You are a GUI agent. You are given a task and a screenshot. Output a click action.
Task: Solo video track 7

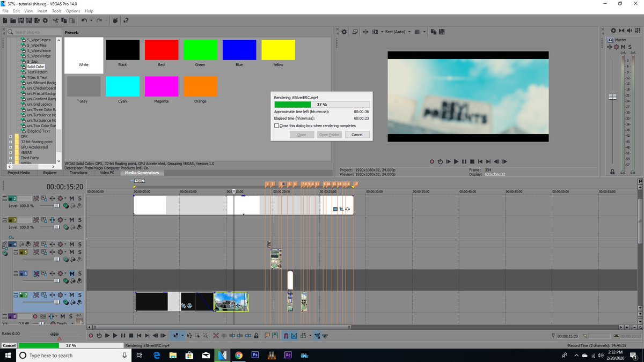79,295
